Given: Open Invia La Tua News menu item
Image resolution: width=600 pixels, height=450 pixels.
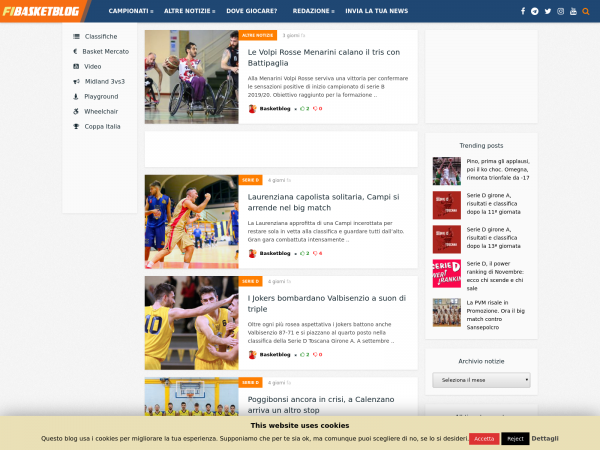Looking at the screenshot, I should 376,11.
